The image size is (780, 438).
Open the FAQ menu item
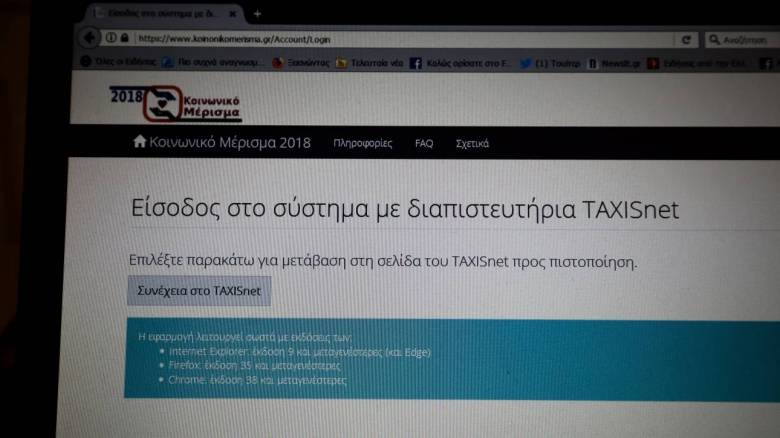[424, 143]
